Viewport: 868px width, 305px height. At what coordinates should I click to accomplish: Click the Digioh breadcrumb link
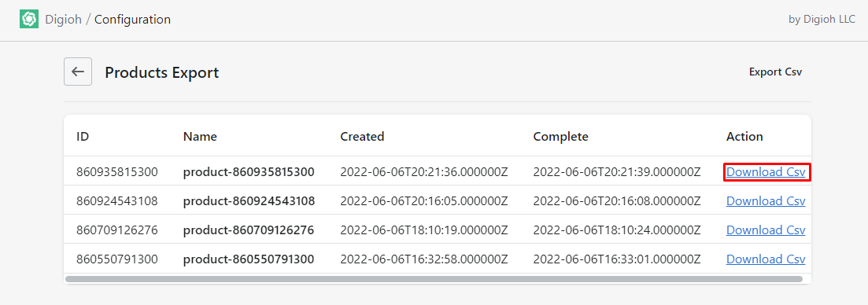tap(64, 20)
